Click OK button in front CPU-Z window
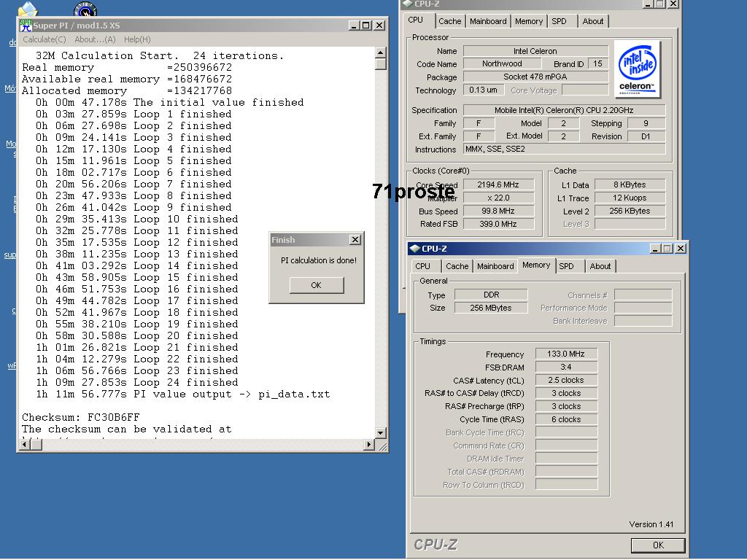The width and height of the screenshot is (747, 560). coord(658,545)
